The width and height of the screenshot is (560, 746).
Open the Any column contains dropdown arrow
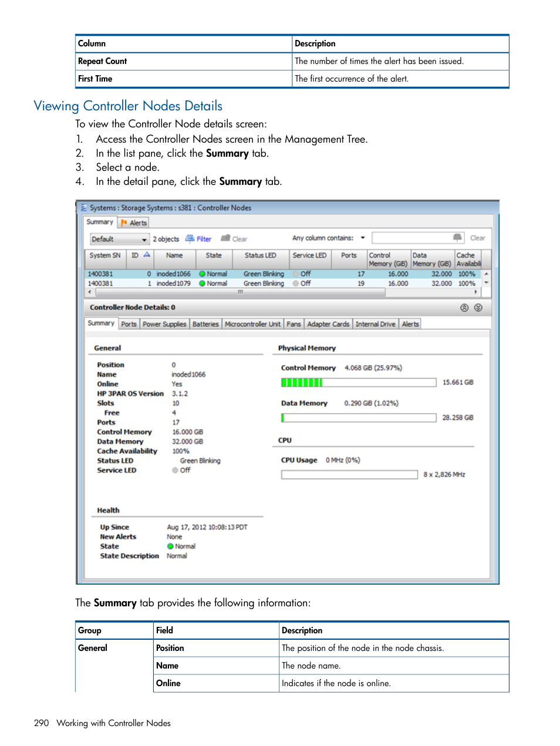(363, 238)
